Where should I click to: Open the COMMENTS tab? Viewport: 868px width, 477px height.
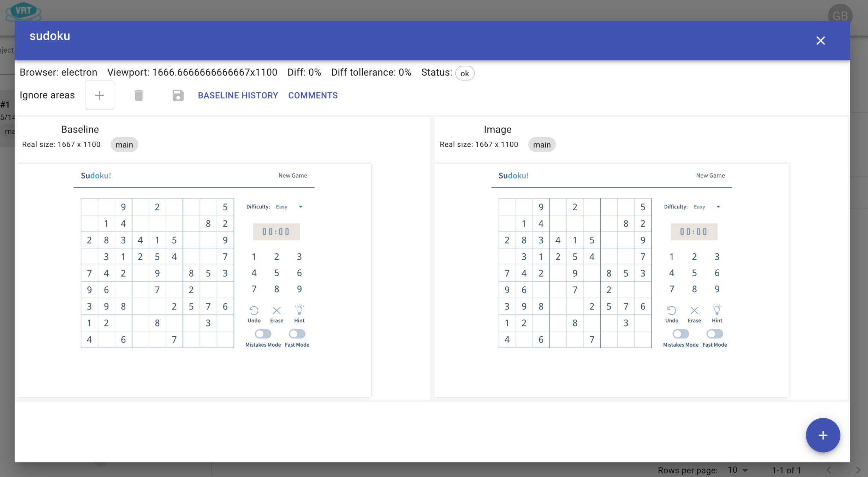pyautogui.click(x=313, y=95)
